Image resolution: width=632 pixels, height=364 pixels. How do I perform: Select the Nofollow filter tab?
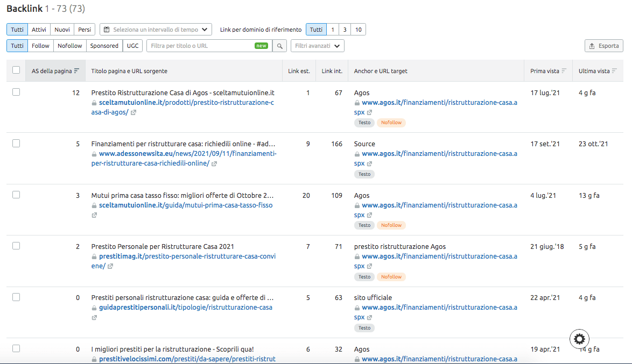[x=70, y=46]
